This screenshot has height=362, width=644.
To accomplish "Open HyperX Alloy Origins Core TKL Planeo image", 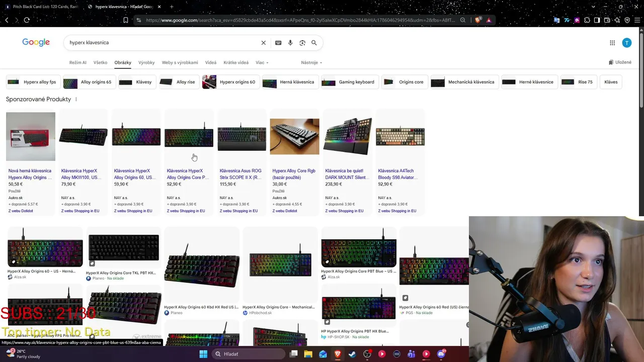I will (x=124, y=247).
